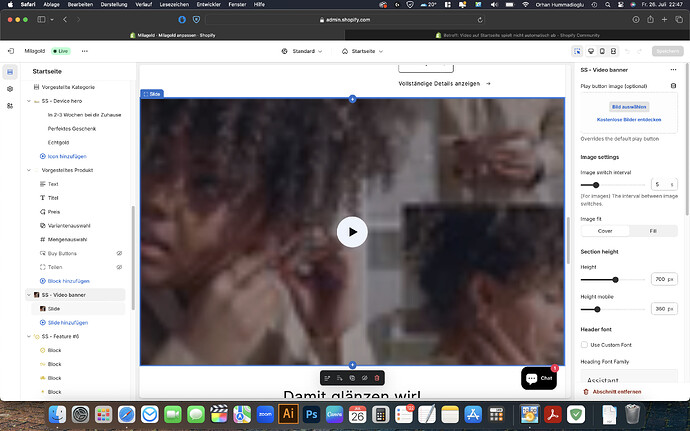The width and height of the screenshot is (690, 431).
Task: Click the Height value field showing 700
Action: click(x=664, y=280)
